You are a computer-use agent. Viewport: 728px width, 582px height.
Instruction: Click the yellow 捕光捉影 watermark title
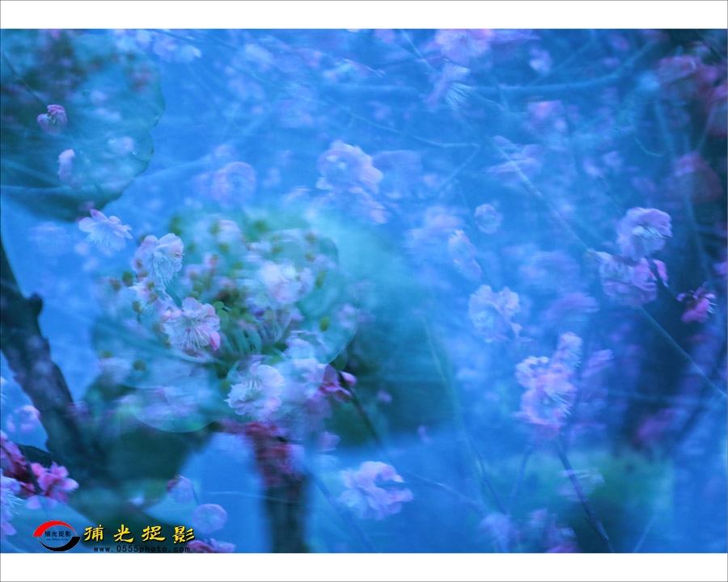[139, 533]
